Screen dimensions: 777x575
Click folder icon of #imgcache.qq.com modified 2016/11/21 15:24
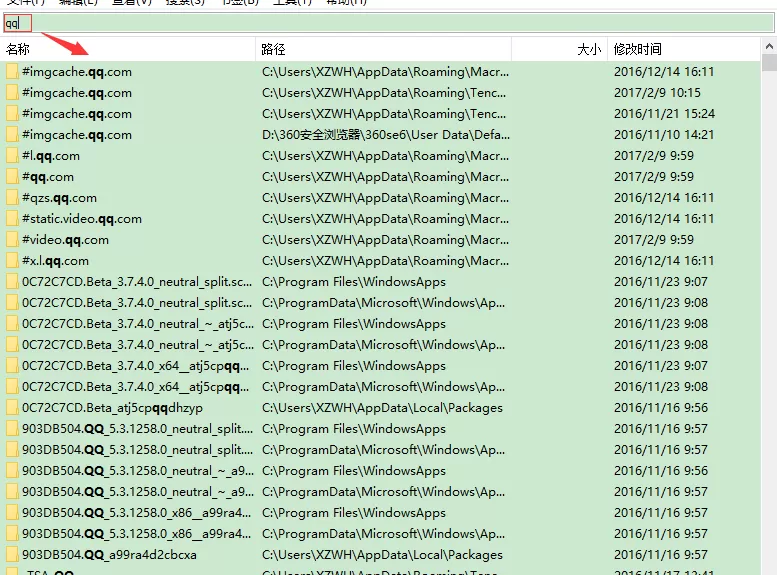12,114
